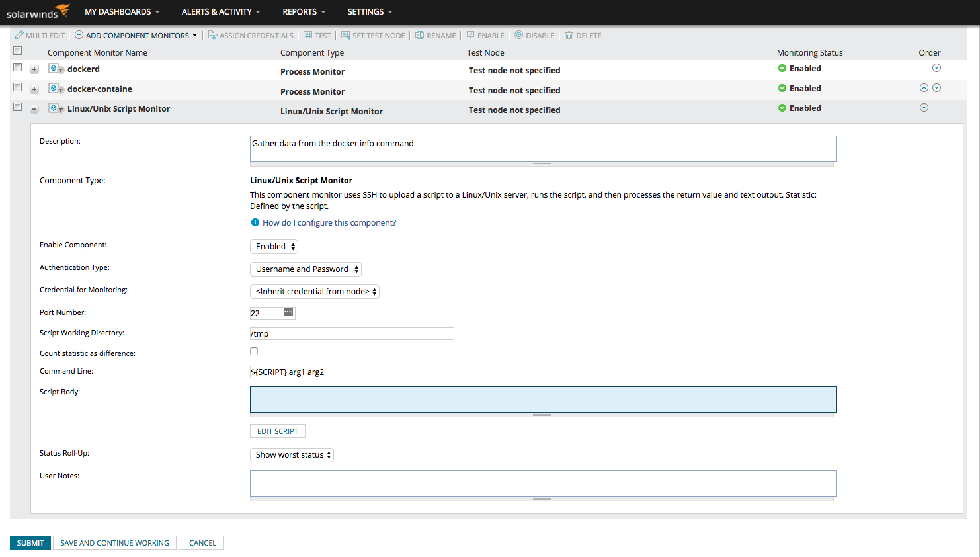
Task: Expand the dockerd component details
Action: coord(34,69)
